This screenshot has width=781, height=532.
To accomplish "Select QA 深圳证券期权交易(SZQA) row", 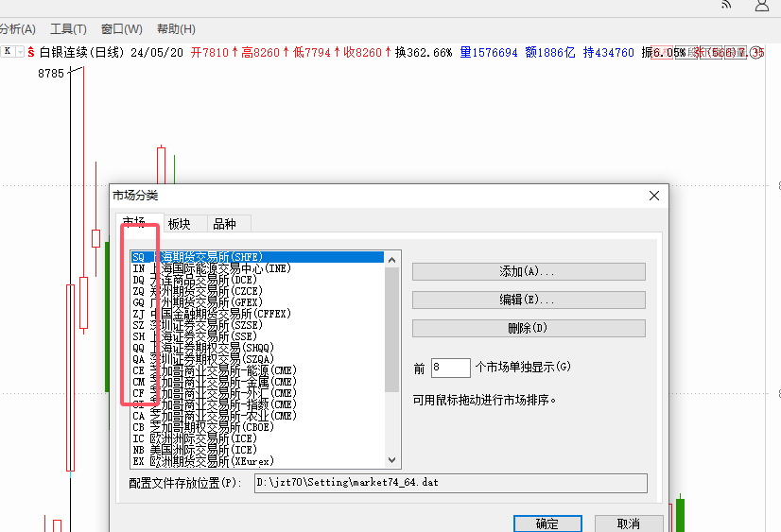I will coord(257,359).
